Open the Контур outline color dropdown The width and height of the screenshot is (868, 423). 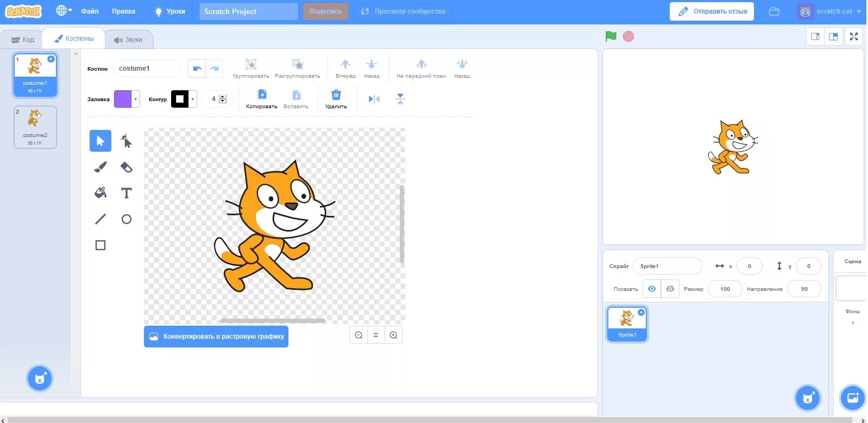pos(193,99)
